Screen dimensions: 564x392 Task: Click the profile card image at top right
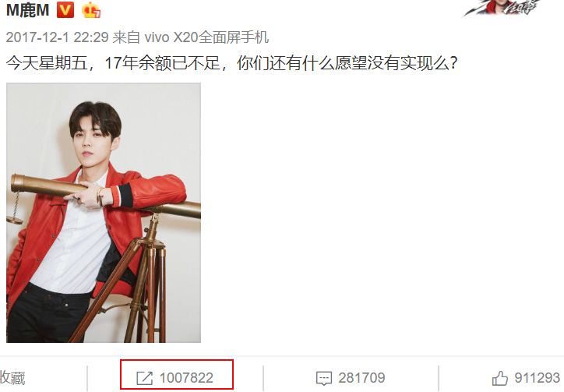point(503,8)
